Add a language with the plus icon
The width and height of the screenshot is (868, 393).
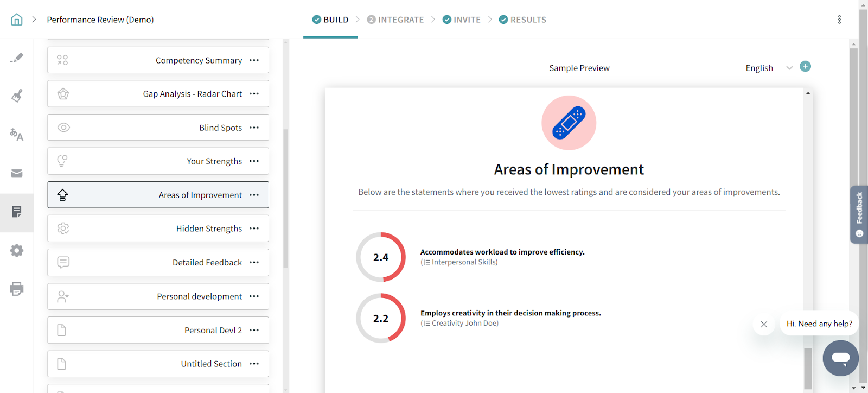pyautogui.click(x=806, y=67)
